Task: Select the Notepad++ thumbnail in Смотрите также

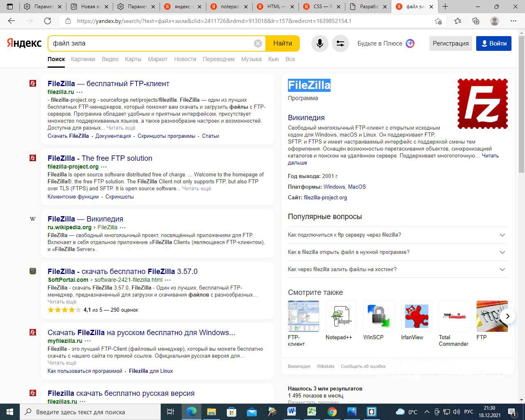Action: [341, 316]
